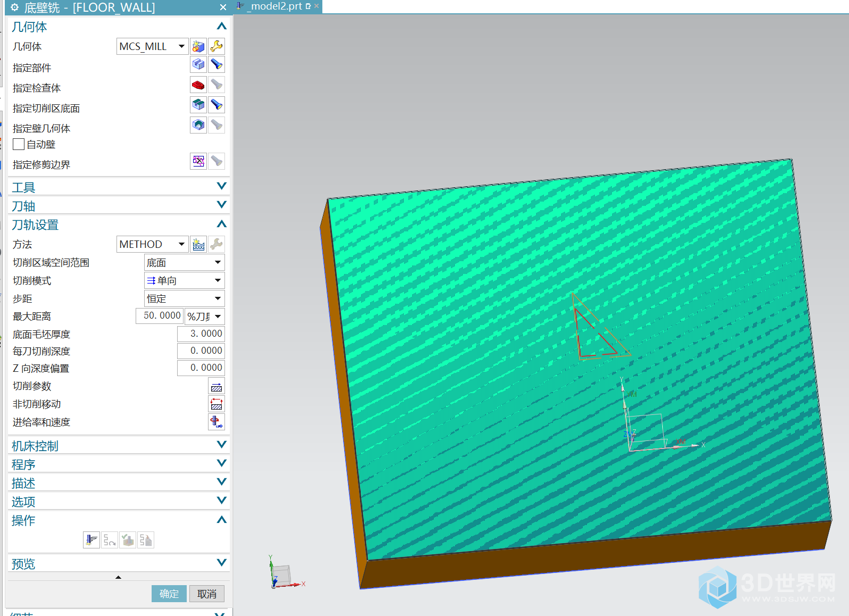Display the cut area floor via flashlight icon

(217, 105)
